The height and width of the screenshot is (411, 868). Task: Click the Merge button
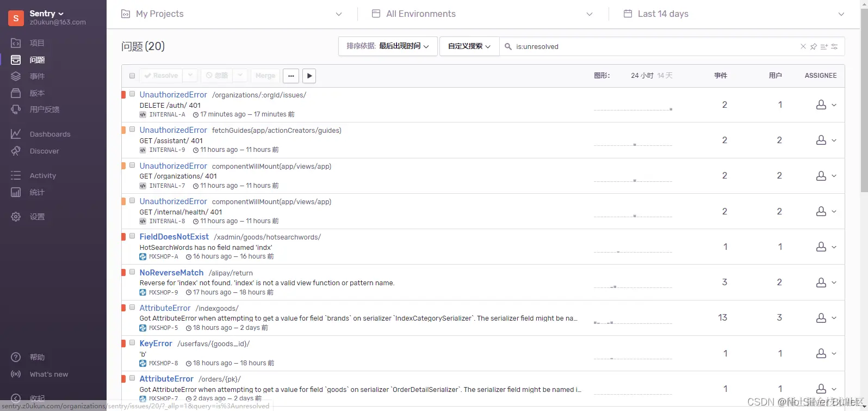265,76
